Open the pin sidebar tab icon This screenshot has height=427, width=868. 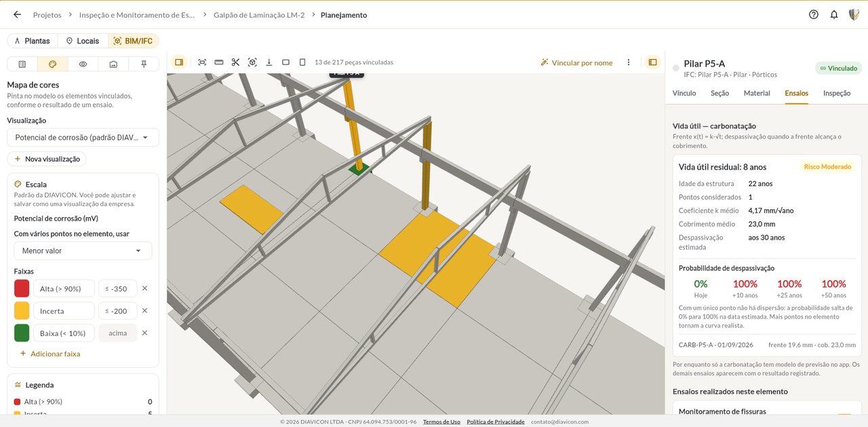(x=144, y=64)
